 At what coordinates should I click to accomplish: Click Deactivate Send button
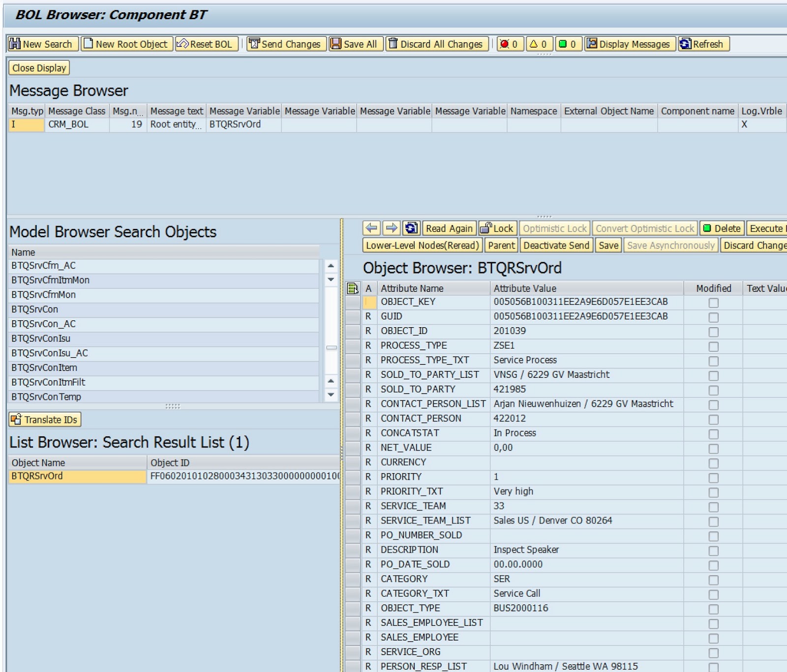coord(556,245)
